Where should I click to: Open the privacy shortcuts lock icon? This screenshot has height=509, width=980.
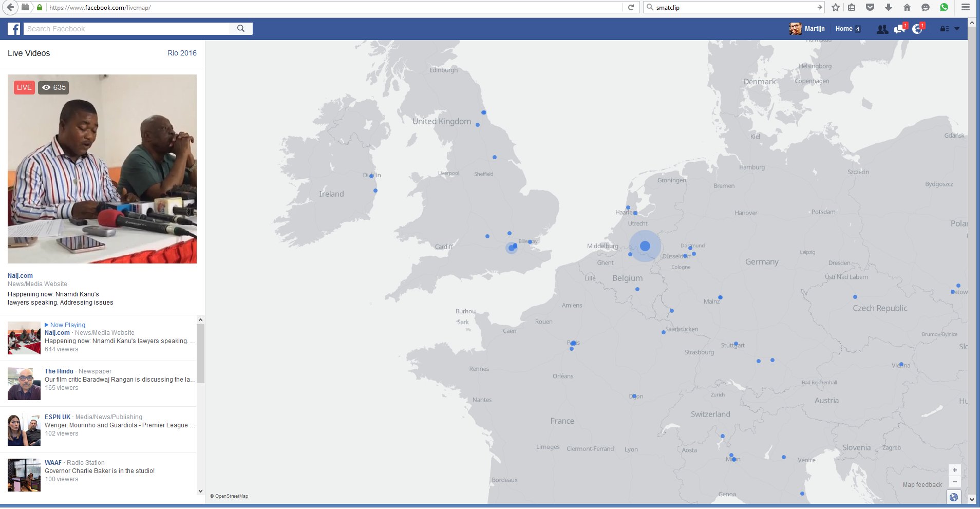pyautogui.click(x=945, y=29)
